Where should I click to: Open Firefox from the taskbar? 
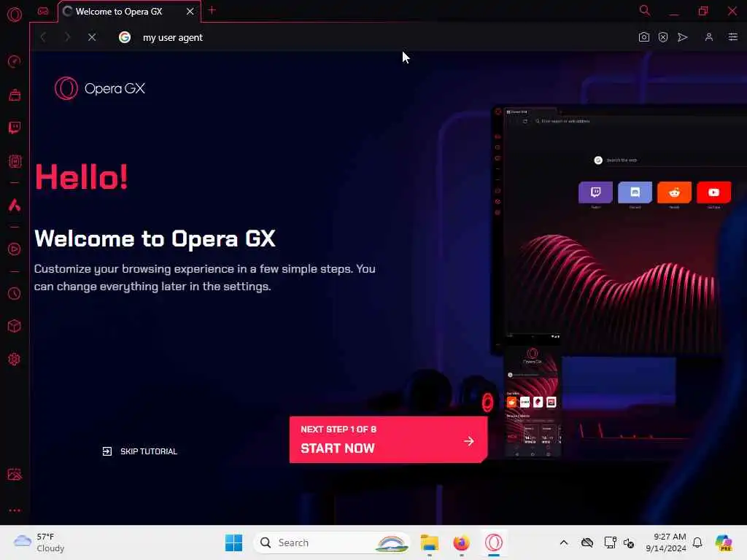(461, 542)
